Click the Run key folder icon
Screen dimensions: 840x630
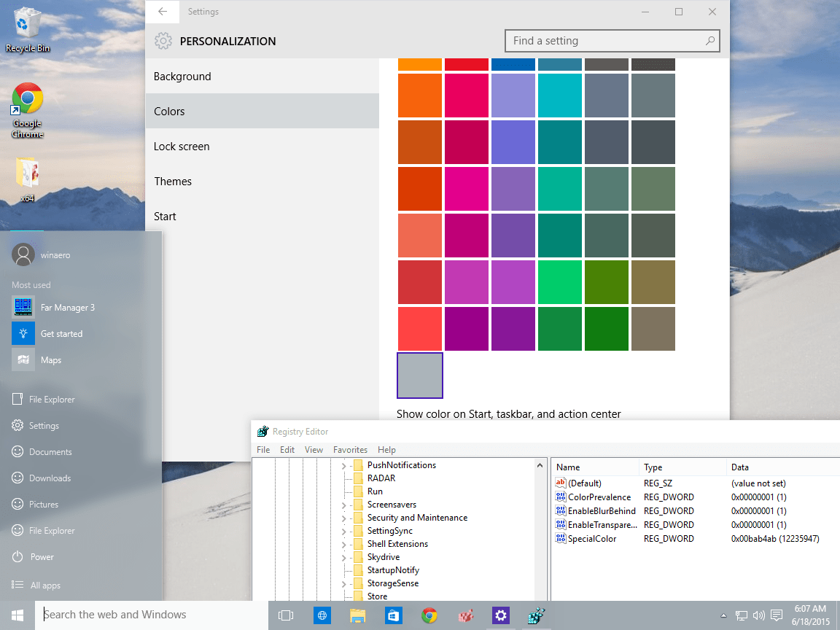coord(359,491)
